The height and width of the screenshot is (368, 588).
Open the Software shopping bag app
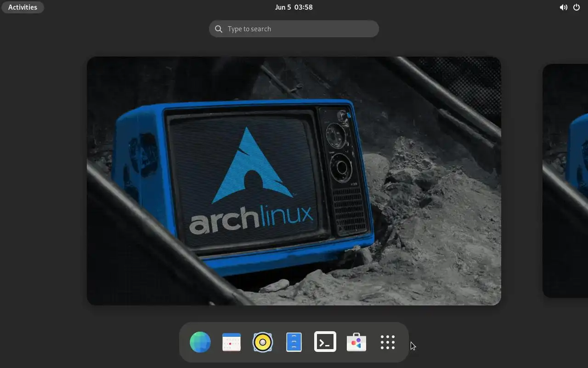click(x=356, y=342)
